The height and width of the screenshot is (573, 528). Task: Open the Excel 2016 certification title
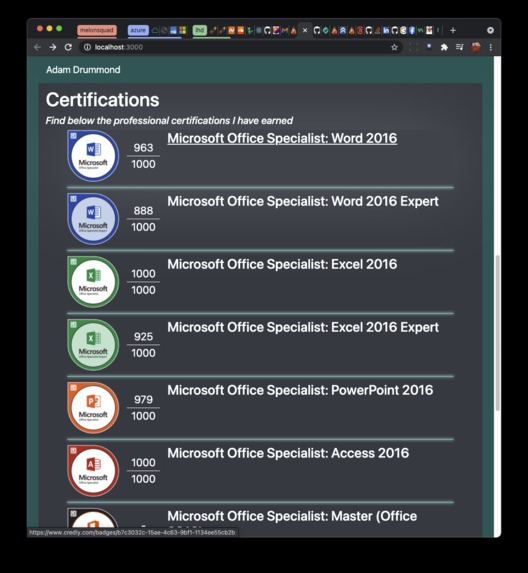pos(282,264)
